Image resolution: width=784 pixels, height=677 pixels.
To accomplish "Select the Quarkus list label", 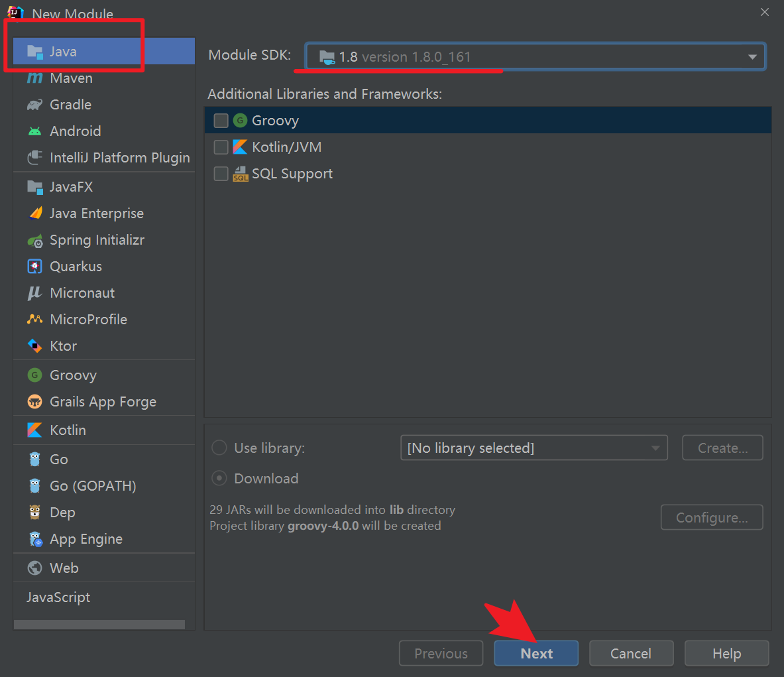I will (76, 266).
